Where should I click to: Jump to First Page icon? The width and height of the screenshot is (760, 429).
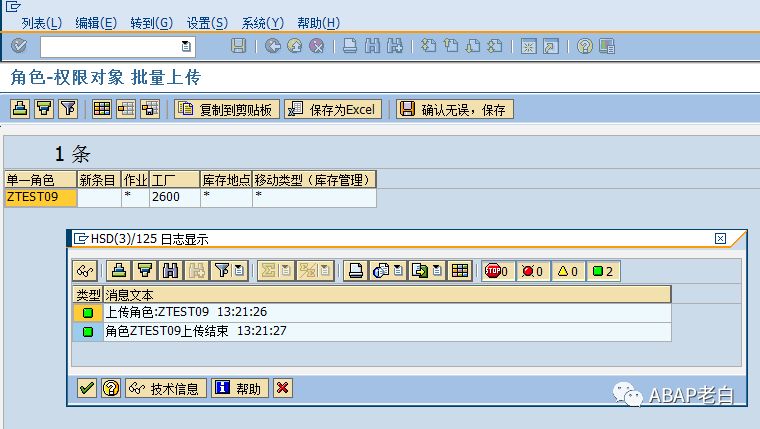pos(428,46)
